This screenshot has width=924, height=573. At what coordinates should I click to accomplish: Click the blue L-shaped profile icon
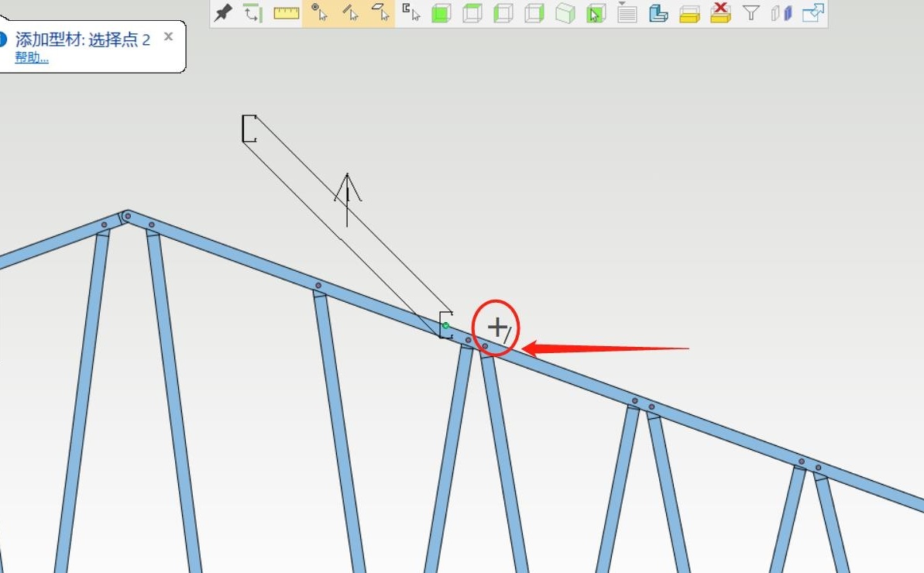658,13
